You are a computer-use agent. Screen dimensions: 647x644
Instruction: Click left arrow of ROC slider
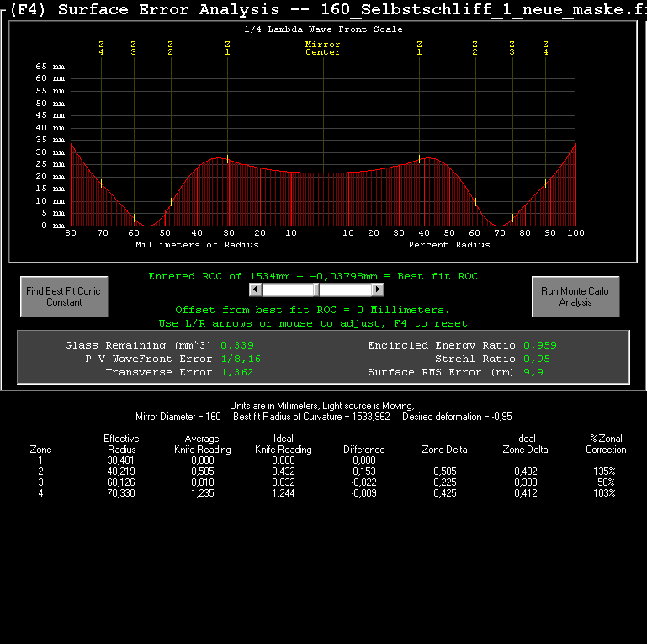tap(256, 290)
